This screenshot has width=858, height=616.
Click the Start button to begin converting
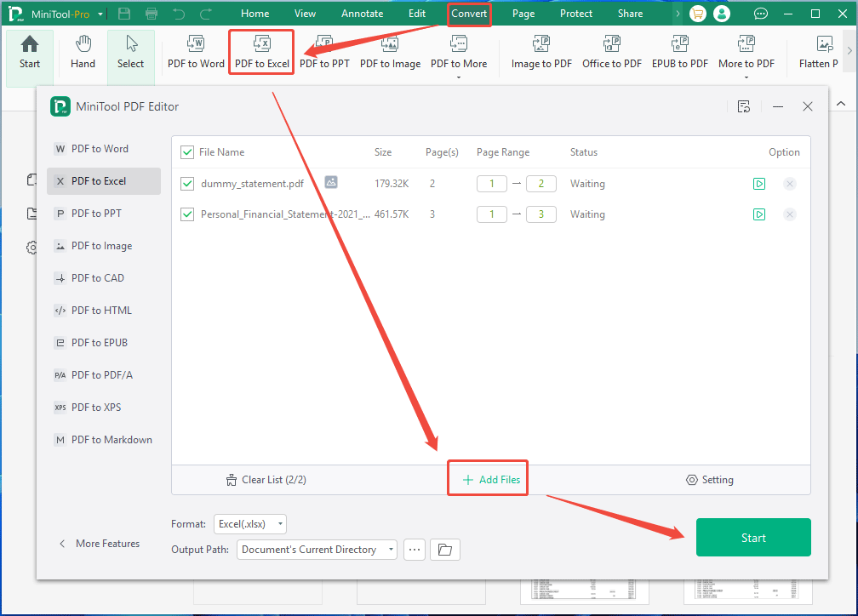pos(752,537)
